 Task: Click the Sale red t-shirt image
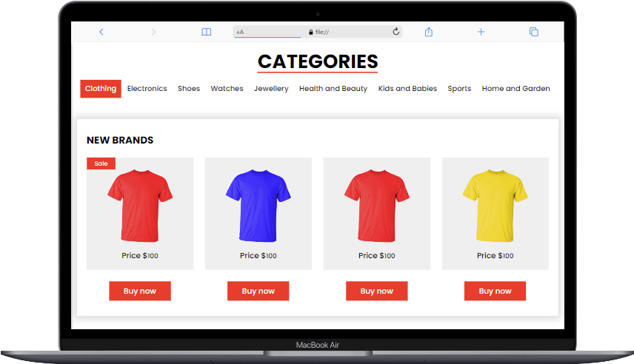coord(140,206)
